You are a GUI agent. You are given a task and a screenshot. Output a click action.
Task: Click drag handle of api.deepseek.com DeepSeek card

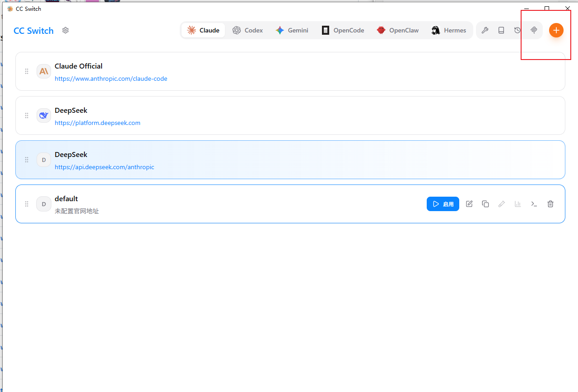[x=27, y=160]
